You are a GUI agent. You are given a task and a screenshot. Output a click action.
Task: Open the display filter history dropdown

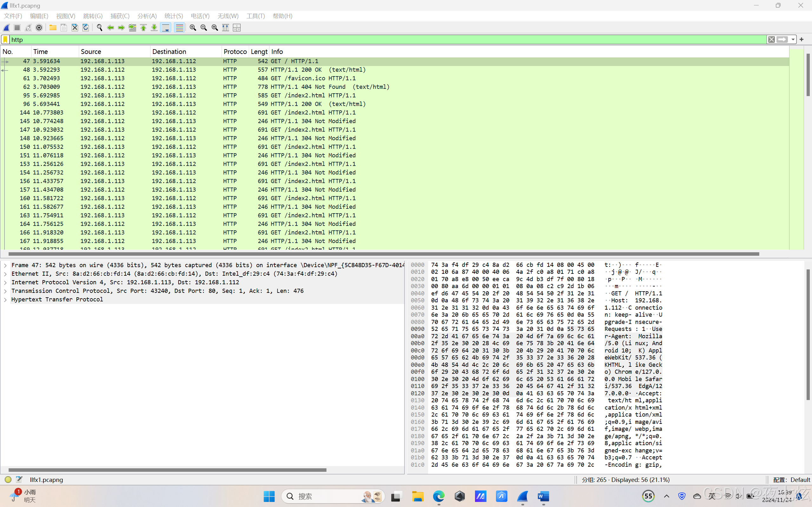pos(793,40)
